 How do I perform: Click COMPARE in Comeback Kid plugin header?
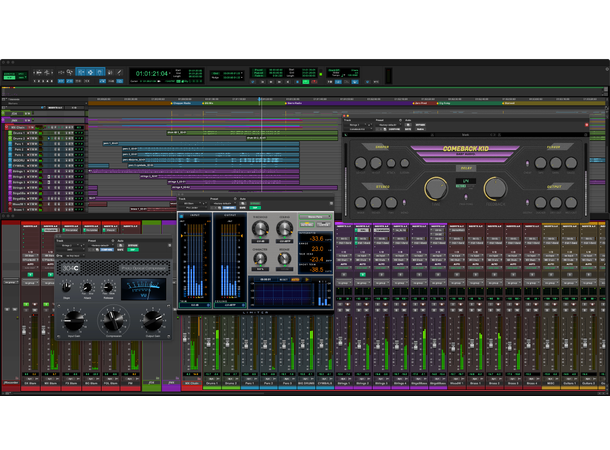(394, 129)
